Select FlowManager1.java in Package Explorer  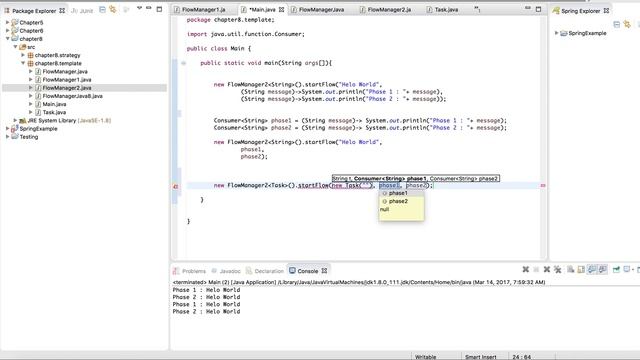point(67,80)
